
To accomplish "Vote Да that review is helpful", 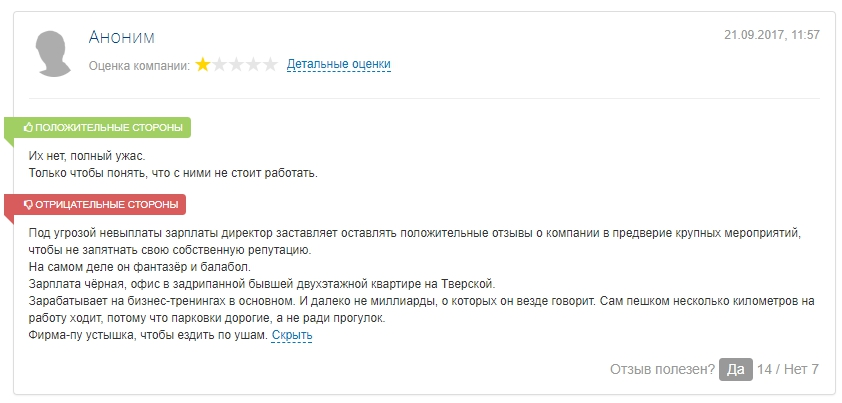I will [736, 370].
